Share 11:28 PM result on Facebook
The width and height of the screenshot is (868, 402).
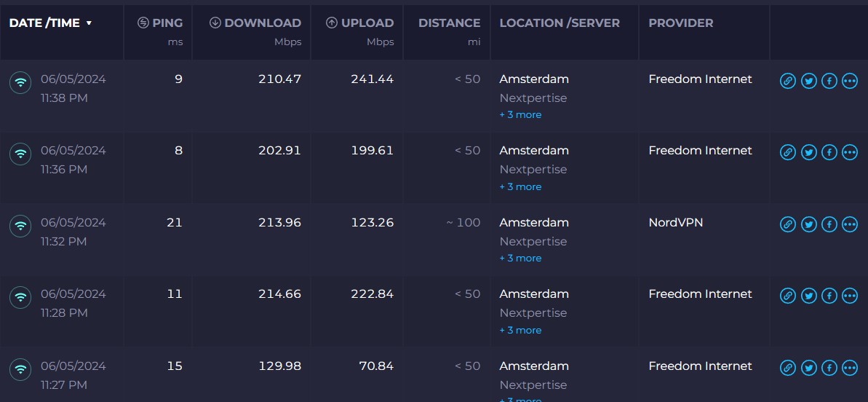[x=829, y=296]
